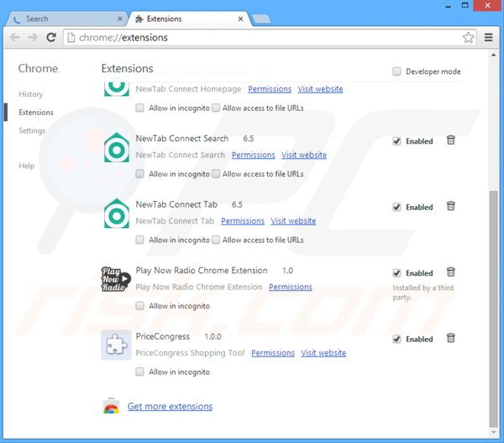Viewport: 504px width, 443px height.
Task: Delete PriceCongress extension via trash icon
Action: [x=450, y=338]
